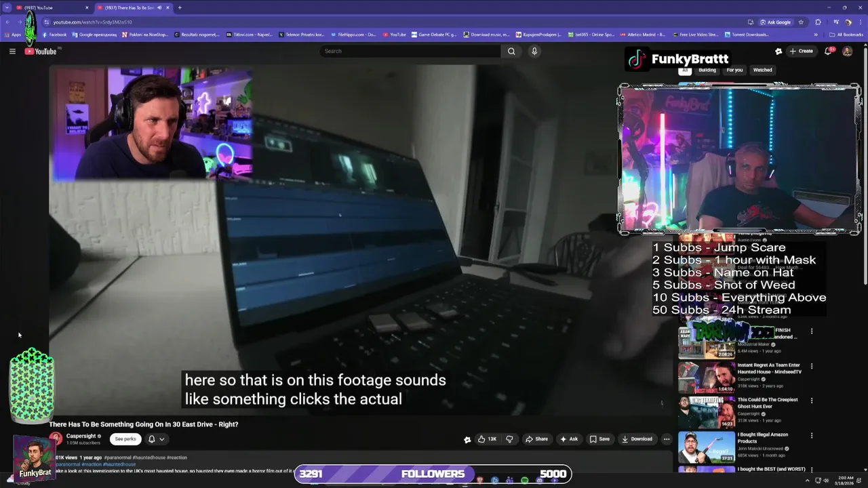Screen dimensions: 868x488
Task: Like the video with thumbs up
Action: coord(487,439)
